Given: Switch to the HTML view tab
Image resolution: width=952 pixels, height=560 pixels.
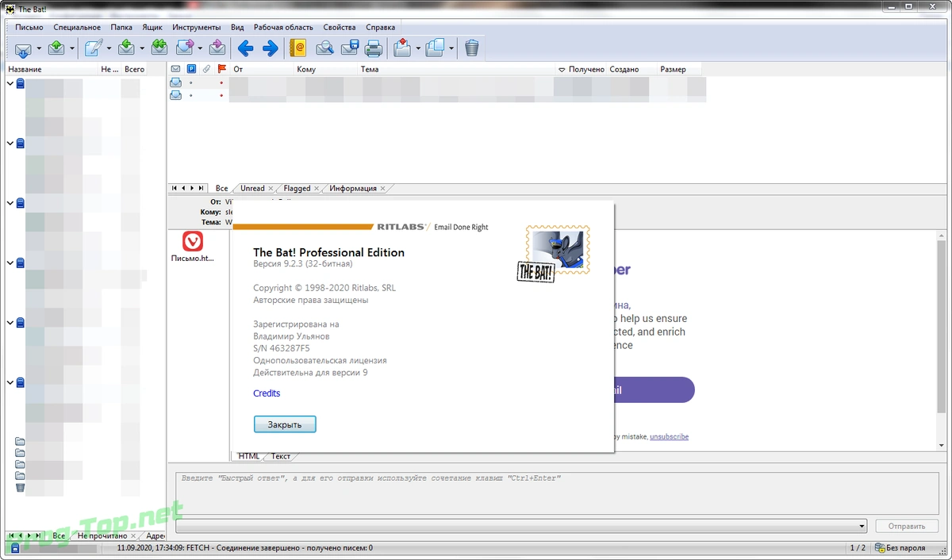Looking at the screenshot, I should tap(249, 456).
